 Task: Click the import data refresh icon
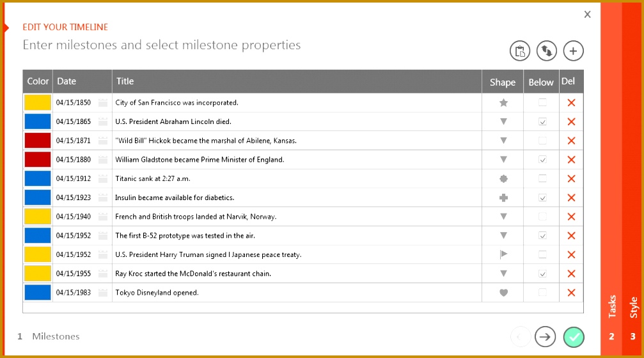click(546, 51)
